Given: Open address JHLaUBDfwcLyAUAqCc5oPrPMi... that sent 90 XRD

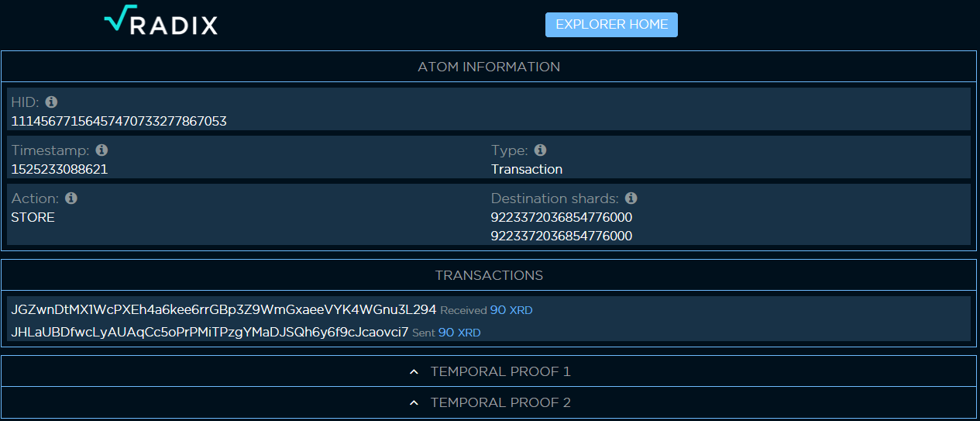Looking at the screenshot, I should [x=210, y=332].
